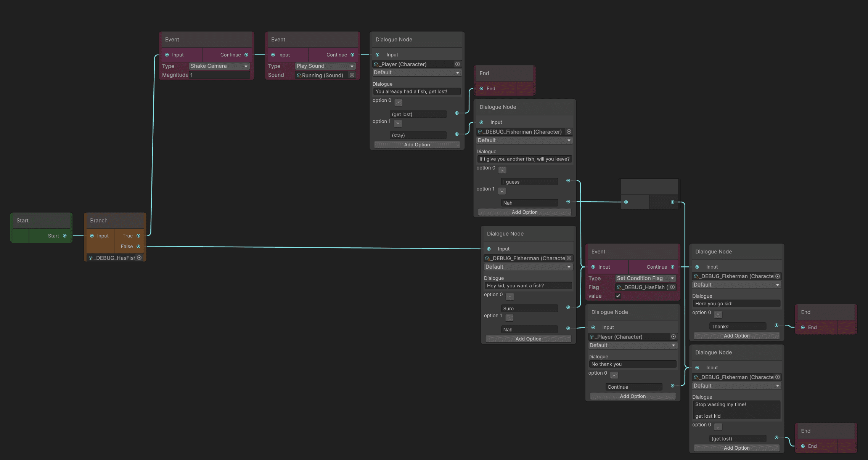Click the Start node's output port
Viewport: 868px width, 460px height.
(65, 236)
